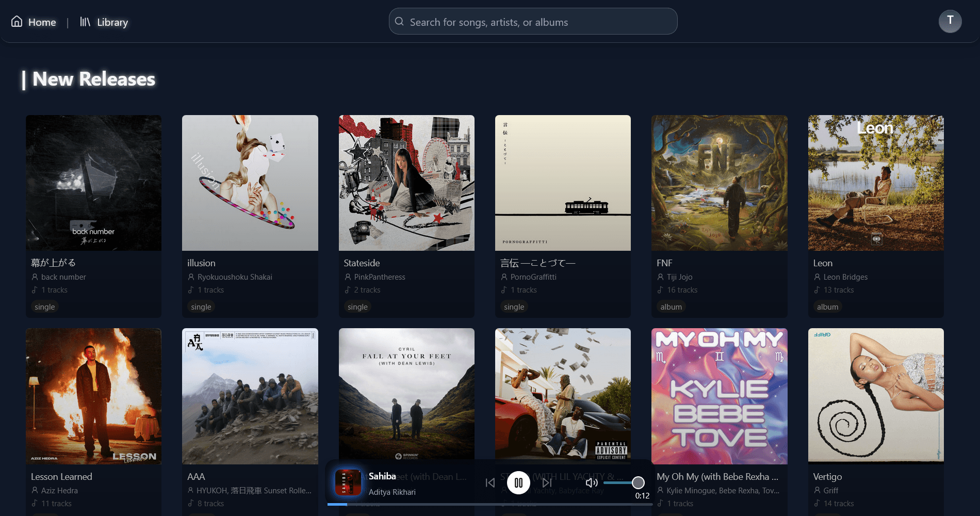Open the user profile avatar T

[x=950, y=21]
